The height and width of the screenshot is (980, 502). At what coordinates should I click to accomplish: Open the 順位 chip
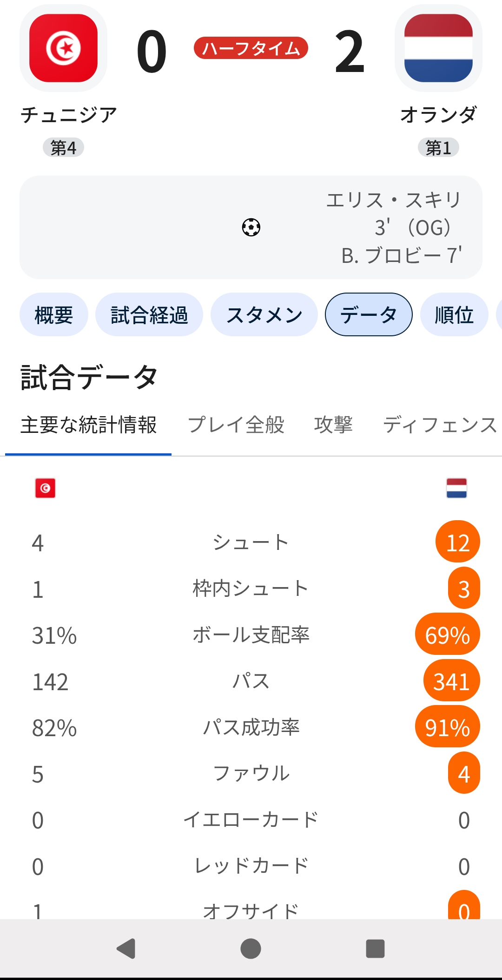(x=454, y=314)
